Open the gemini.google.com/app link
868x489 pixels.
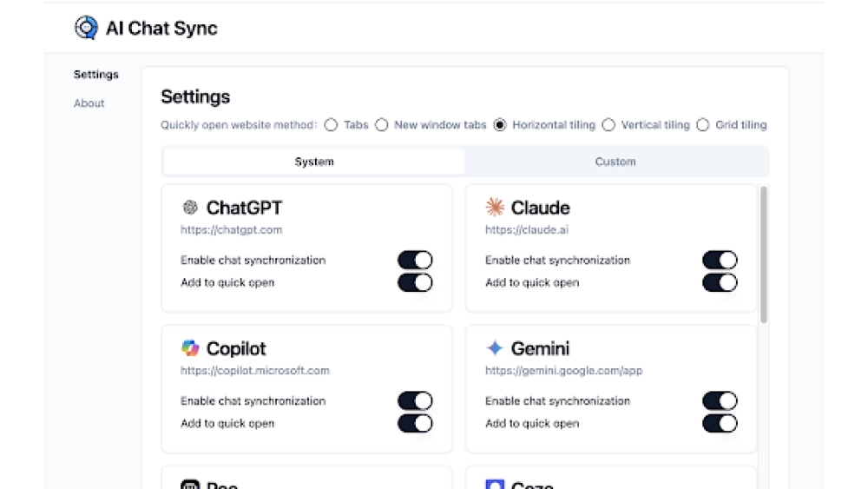click(x=564, y=371)
